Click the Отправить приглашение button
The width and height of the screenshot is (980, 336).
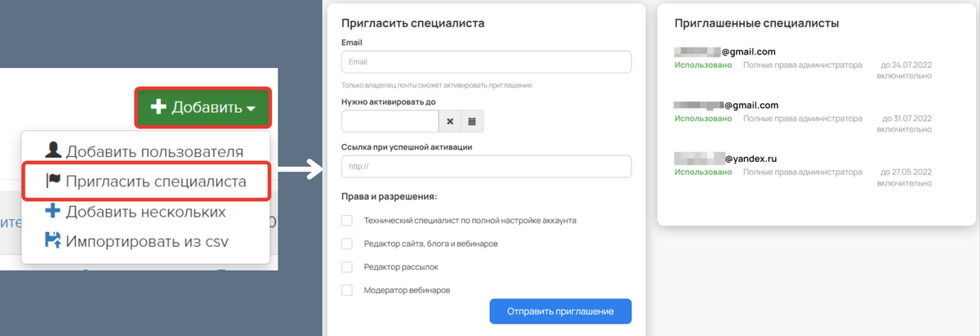point(560,311)
